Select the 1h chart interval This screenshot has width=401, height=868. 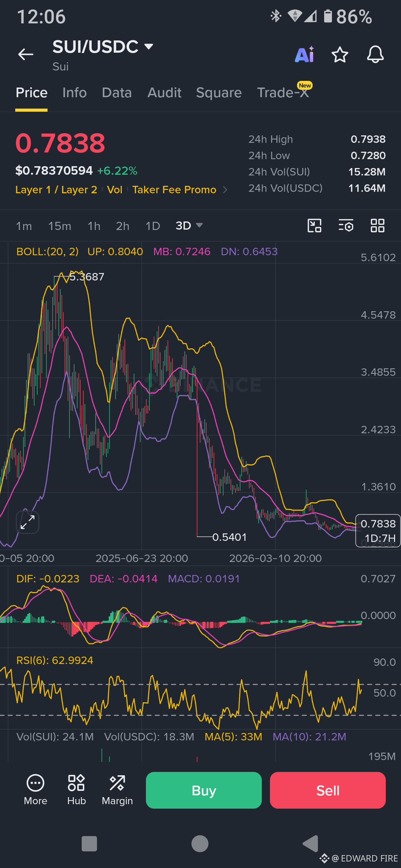[94, 226]
